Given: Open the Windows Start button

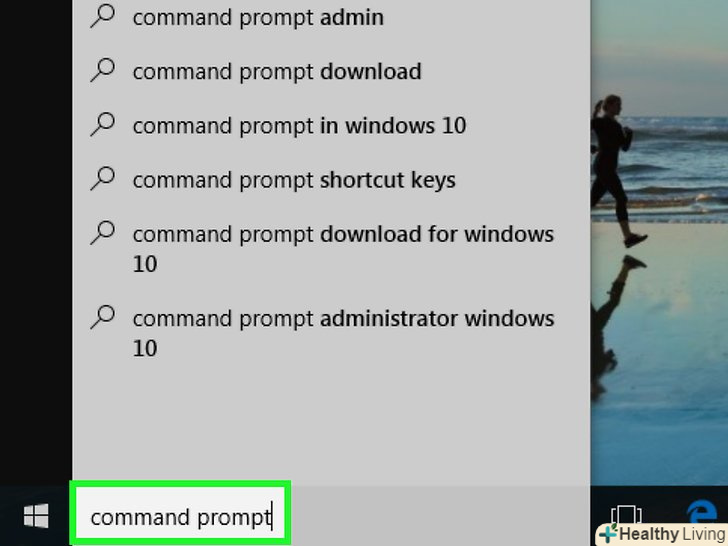Looking at the screenshot, I should pyautogui.click(x=36, y=516).
